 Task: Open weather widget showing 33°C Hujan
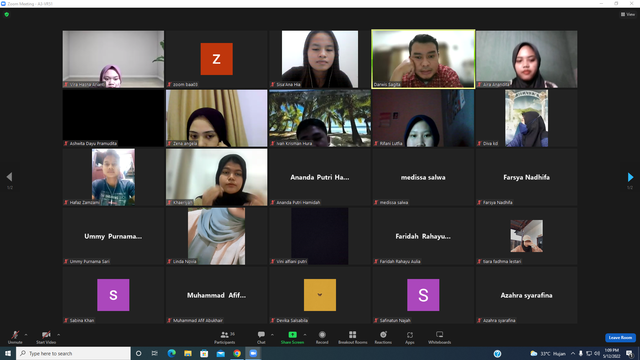548,353
